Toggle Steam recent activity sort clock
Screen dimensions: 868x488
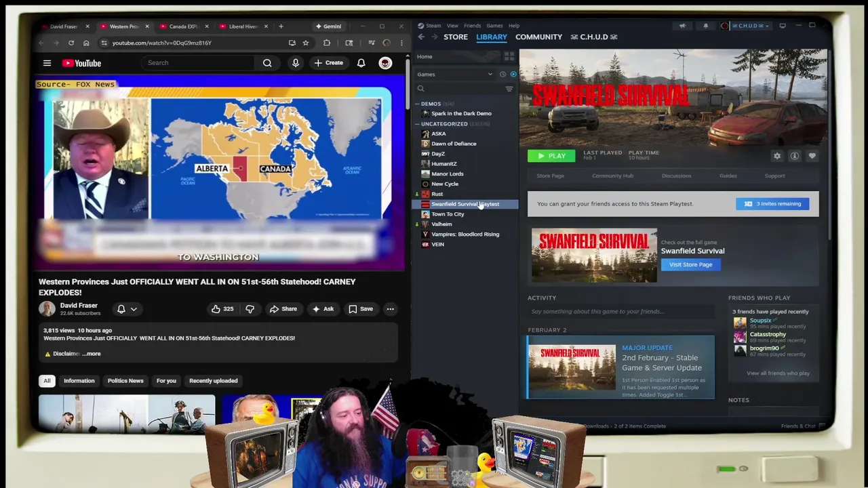502,75
